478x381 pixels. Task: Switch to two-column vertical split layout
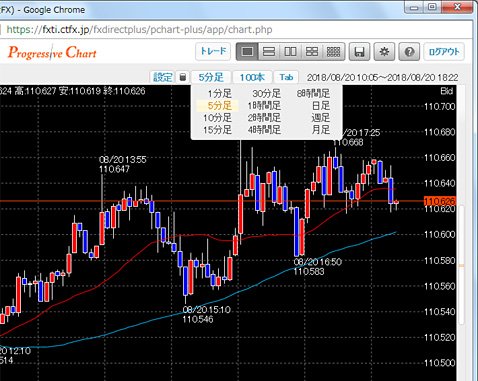click(290, 52)
